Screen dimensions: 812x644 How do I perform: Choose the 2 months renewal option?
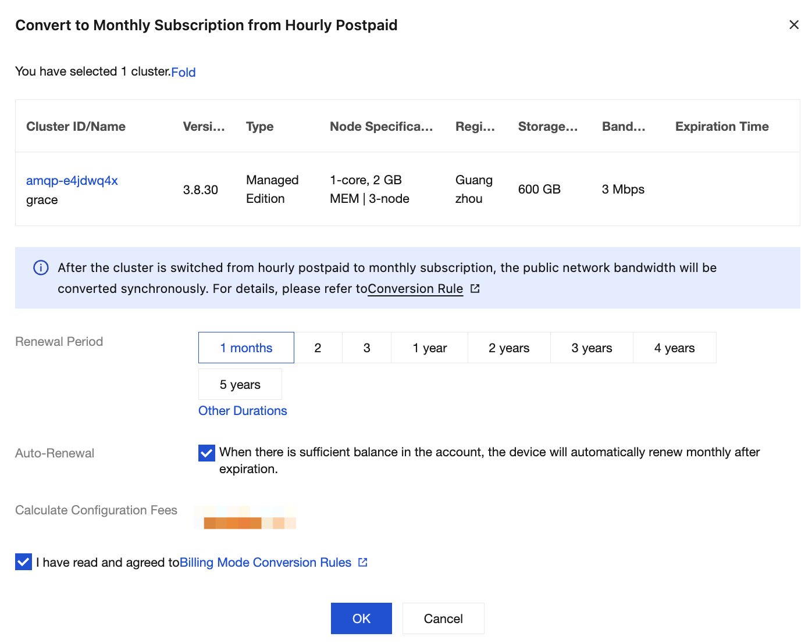click(318, 348)
